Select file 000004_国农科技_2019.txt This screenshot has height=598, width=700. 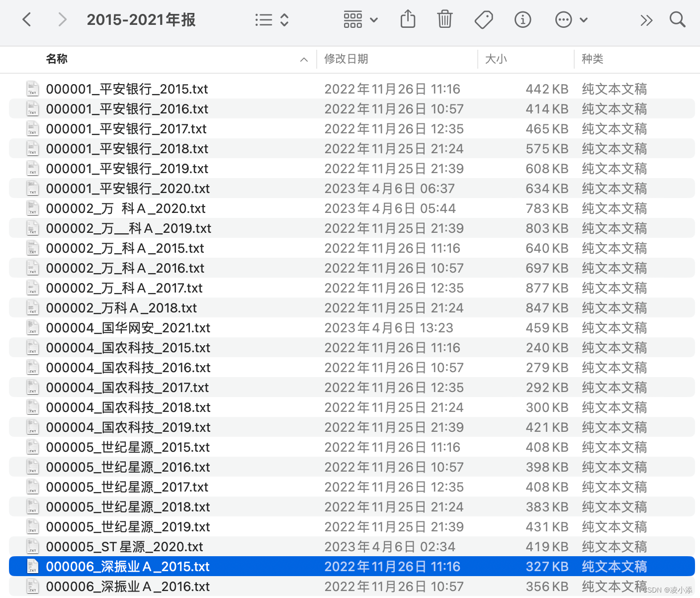pos(352,427)
